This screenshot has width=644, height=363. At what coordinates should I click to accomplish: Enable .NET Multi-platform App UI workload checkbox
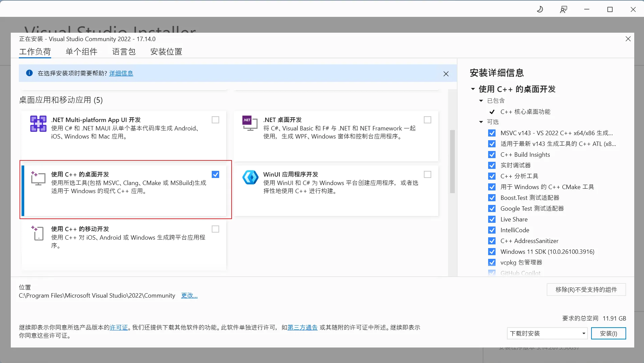[x=215, y=120]
